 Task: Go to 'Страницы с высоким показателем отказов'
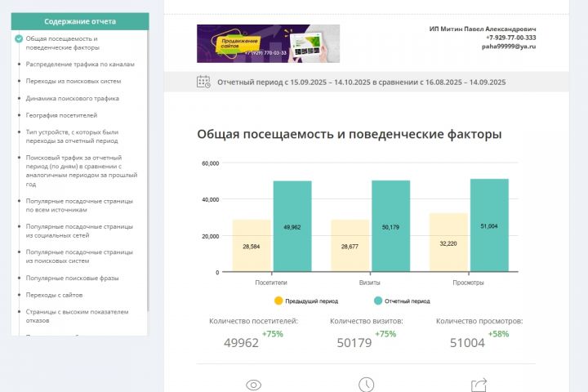click(x=77, y=316)
